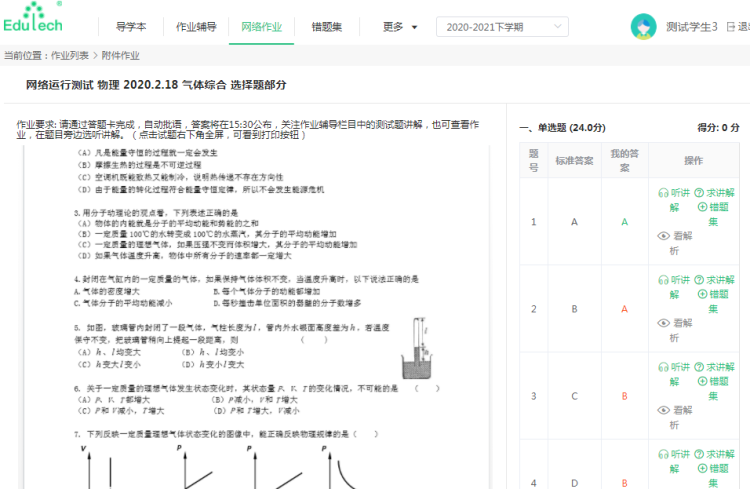Viewport: 750px width, 489px height.
Task: Expand the 更多 menu
Action: pos(400,27)
